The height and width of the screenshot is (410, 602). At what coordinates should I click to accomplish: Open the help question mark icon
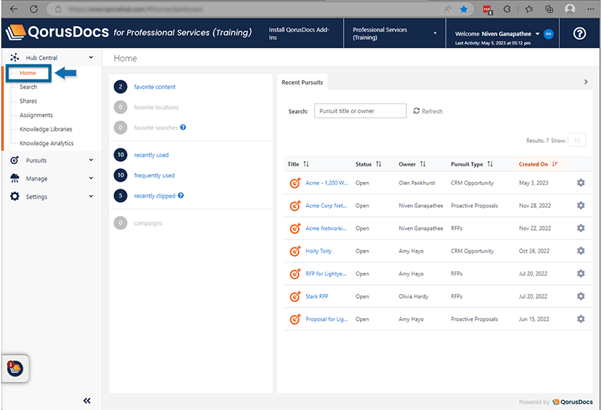click(x=579, y=34)
